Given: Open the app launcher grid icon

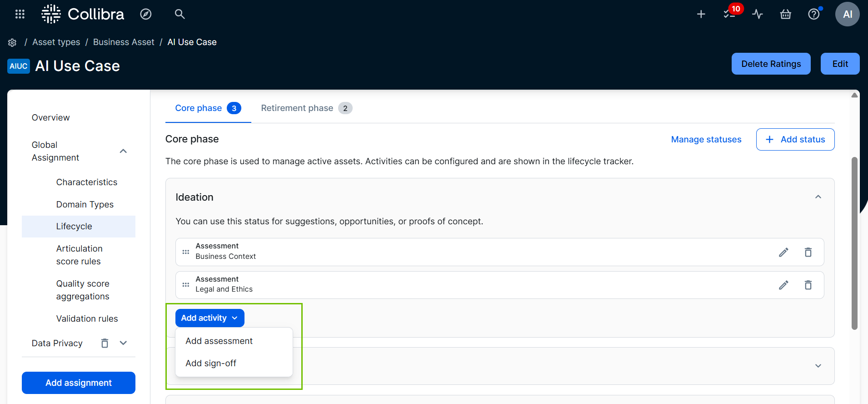Looking at the screenshot, I should tap(20, 14).
